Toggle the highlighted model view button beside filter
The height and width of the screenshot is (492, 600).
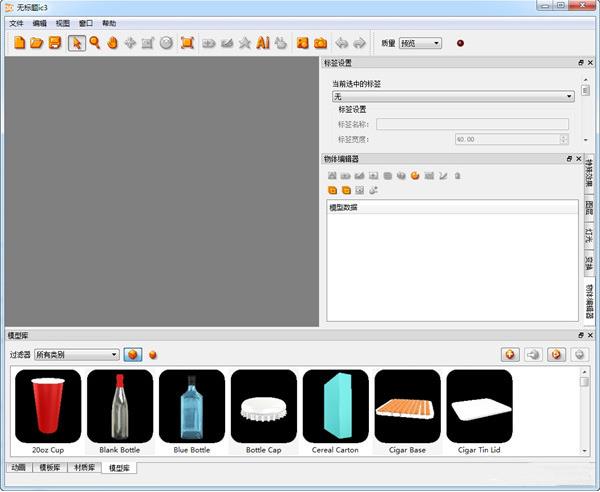point(133,354)
